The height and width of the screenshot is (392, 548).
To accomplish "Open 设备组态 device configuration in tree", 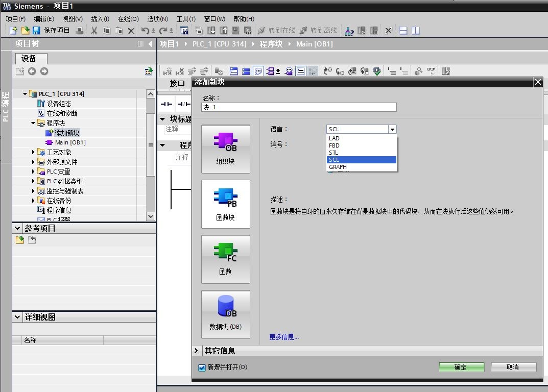I will tap(59, 104).
